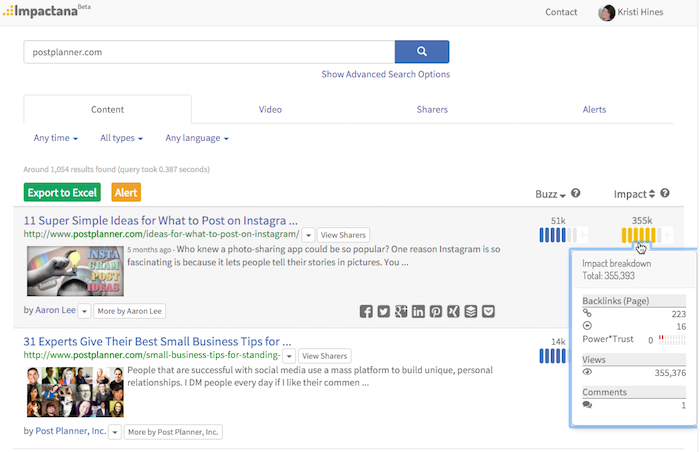The height and width of the screenshot is (452, 700).
Task: Open the small-business-tips-for-standing URL
Action: (152, 355)
